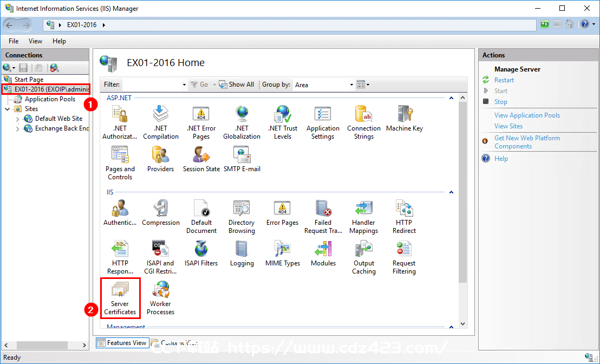The image size is (600, 364).
Task: Open the Group by Area dropdown
Action: [351, 84]
